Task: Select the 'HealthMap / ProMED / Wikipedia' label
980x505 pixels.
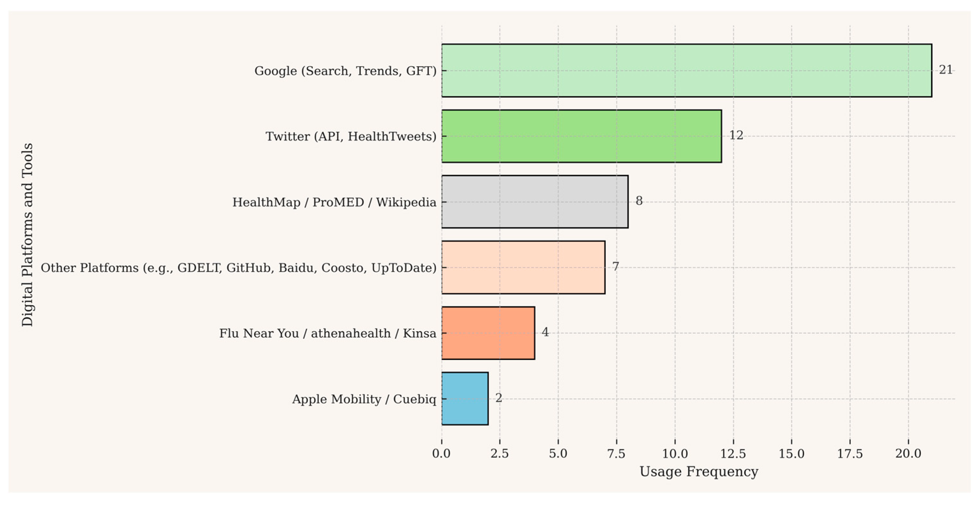Action: point(334,202)
